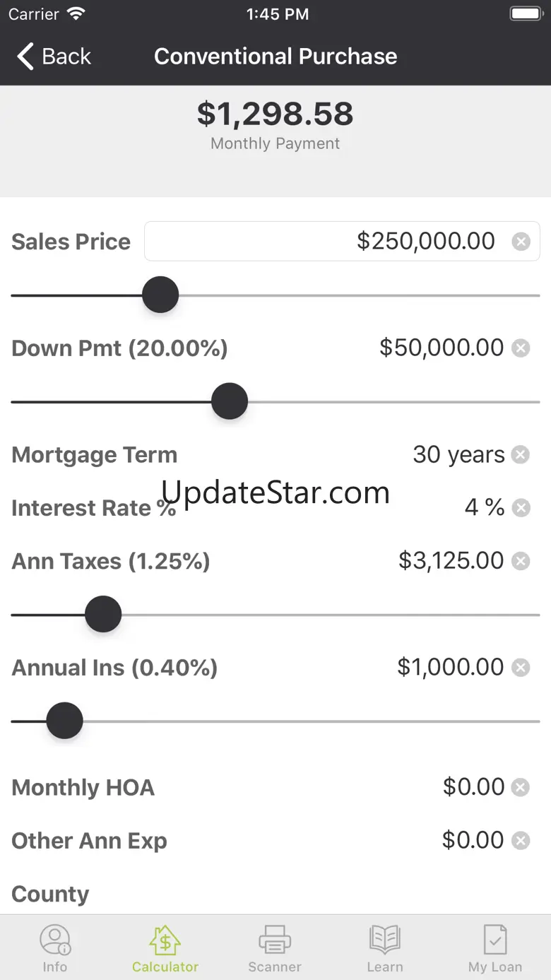
Task: Open the Mortgage Term 30 years selector
Action: (458, 454)
